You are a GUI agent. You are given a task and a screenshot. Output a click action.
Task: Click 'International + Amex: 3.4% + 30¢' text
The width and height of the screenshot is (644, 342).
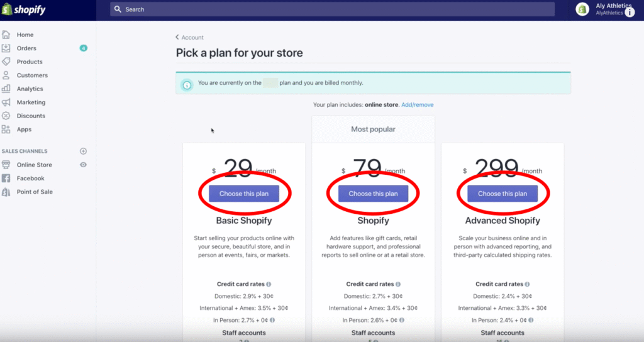click(x=374, y=308)
